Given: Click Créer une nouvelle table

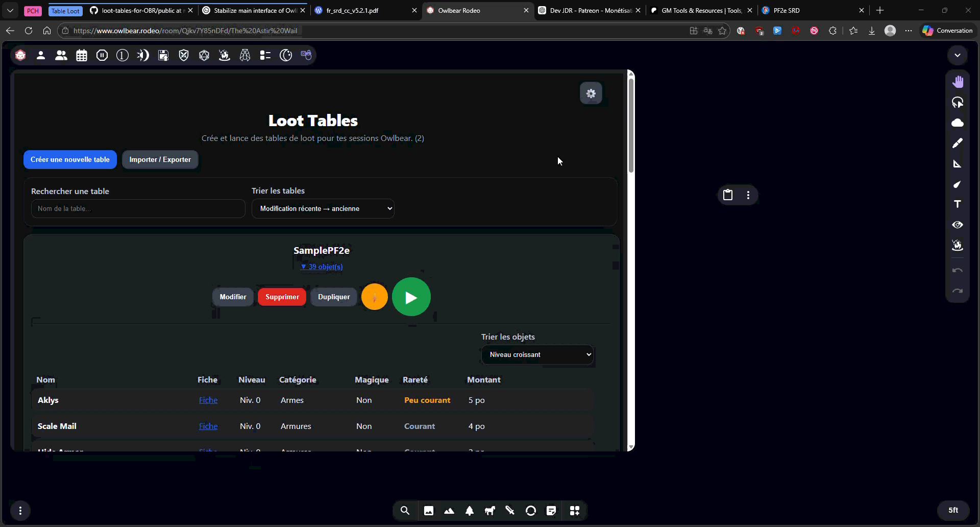Looking at the screenshot, I should 70,159.
